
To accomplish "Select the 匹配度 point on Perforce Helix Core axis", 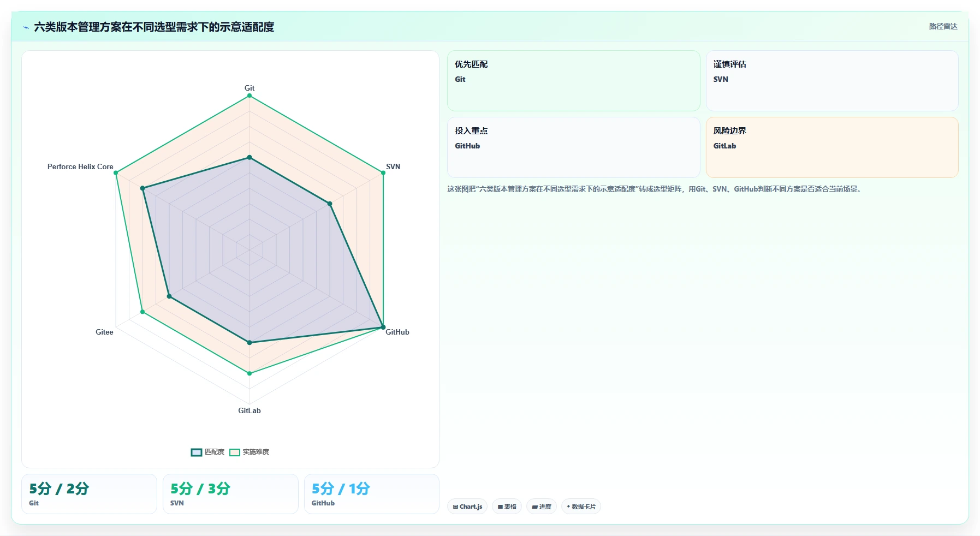I will (142, 188).
